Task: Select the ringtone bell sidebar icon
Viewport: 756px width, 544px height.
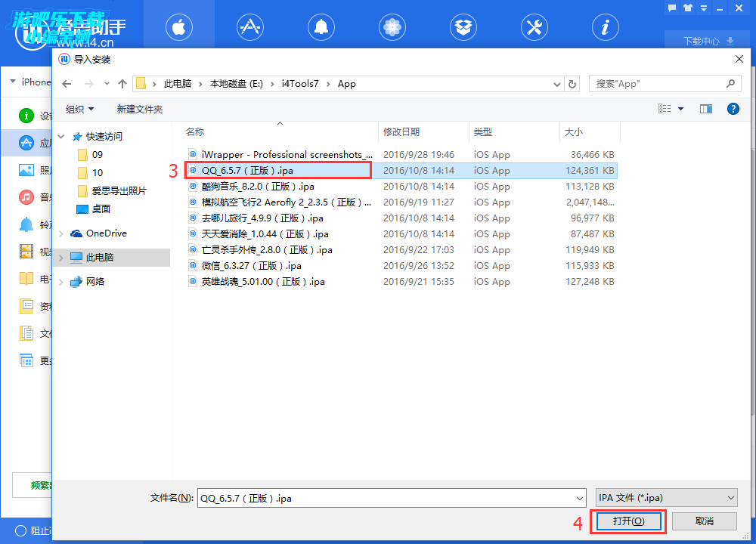Action: [26, 224]
